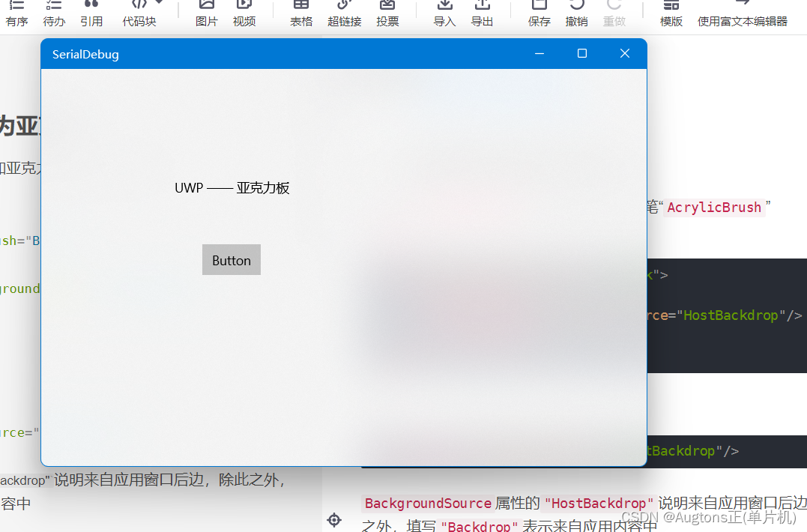Viewport: 807px width, 532px height.
Task: Click the SerialDebug title bar text
Action: (85, 54)
